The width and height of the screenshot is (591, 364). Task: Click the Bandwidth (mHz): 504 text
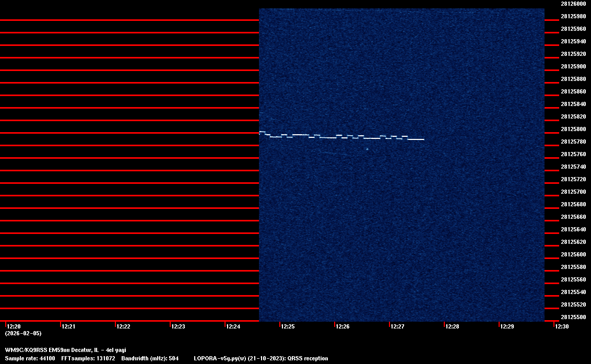pyautogui.click(x=150, y=358)
